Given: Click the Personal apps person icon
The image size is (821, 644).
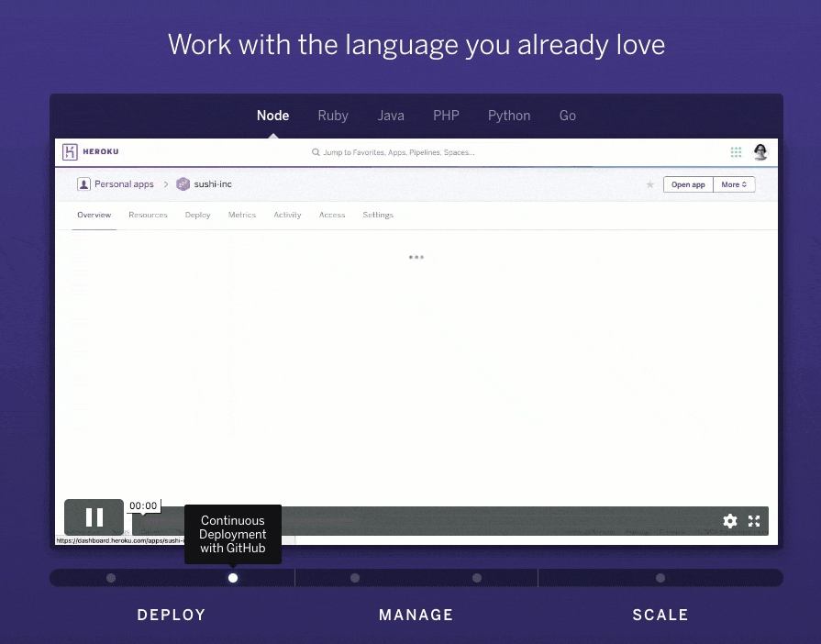Looking at the screenshot, I should coord(83,184).
